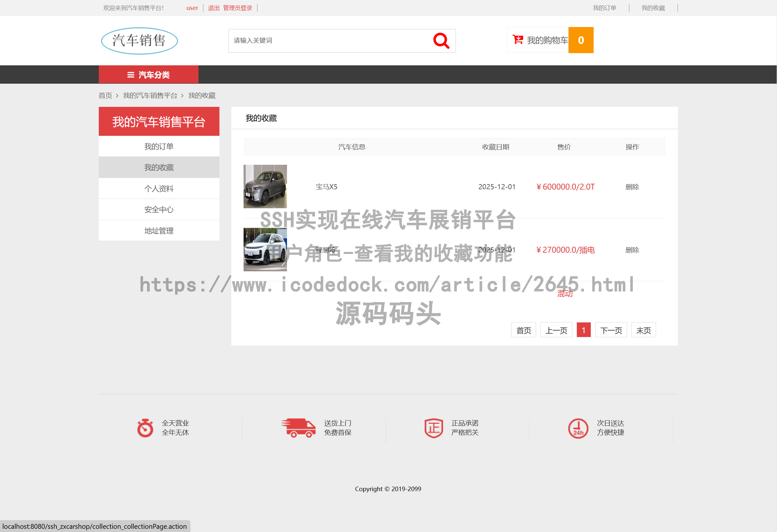Expand the 汽车分类 category menu
The height and width of the screenshot is (532, 777).
(149, 75)
